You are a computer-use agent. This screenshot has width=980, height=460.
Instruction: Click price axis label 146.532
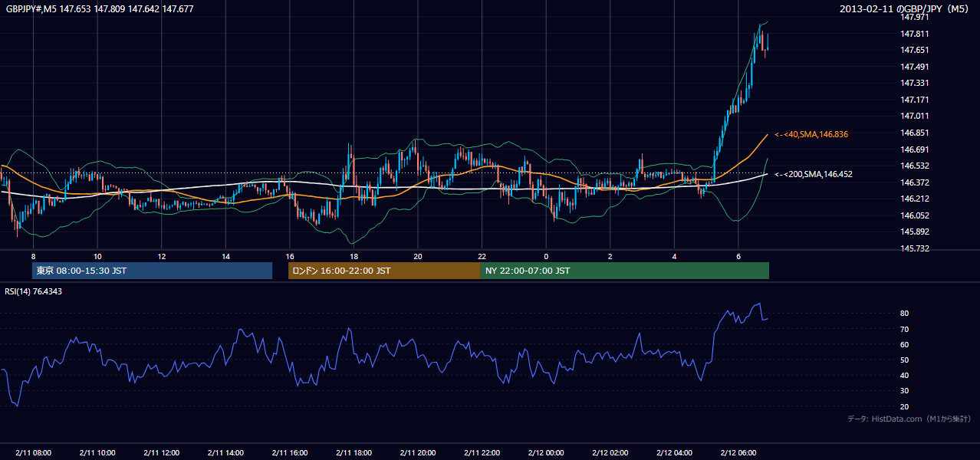914,166
